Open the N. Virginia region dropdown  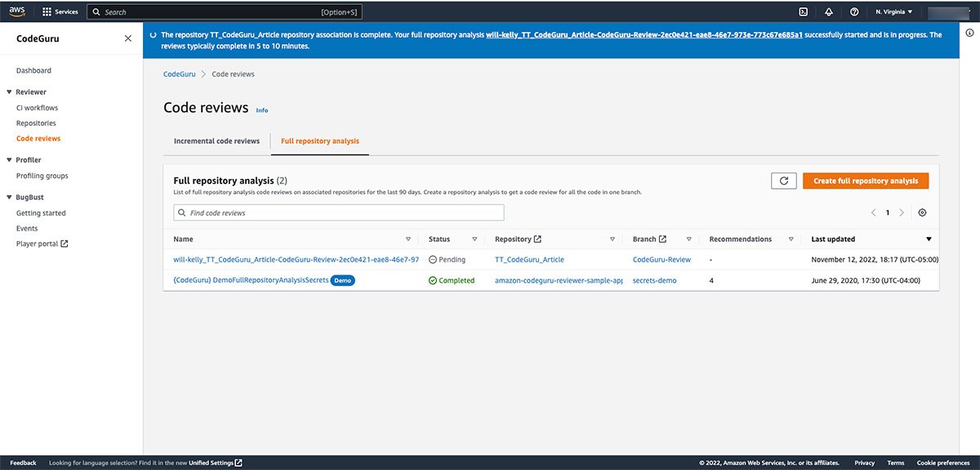click(894, 12)
